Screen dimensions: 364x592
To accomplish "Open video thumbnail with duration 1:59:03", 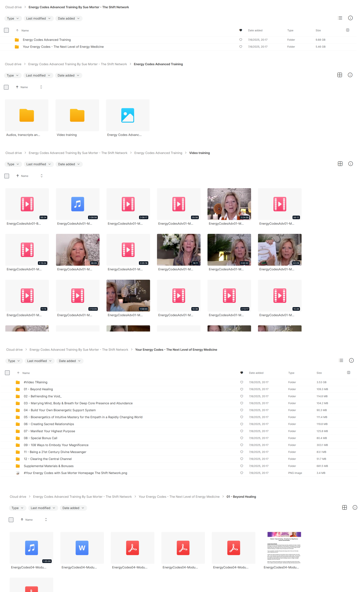I will click(128, 296).
